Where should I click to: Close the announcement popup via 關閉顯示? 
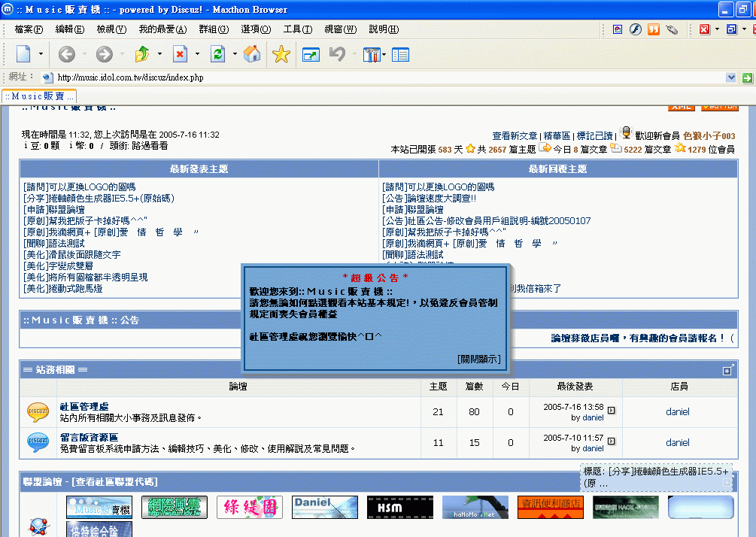[478, 359]
